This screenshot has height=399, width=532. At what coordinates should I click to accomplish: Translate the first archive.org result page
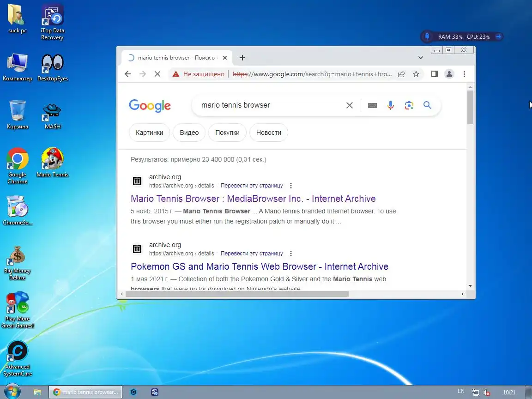click(x=252, y=186)
